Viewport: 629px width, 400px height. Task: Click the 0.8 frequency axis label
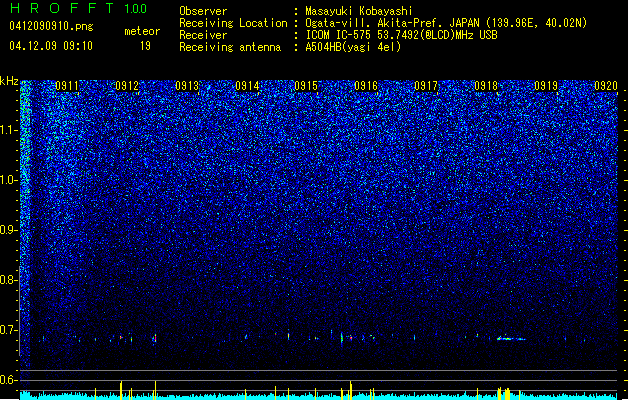(x=9, y=280)
